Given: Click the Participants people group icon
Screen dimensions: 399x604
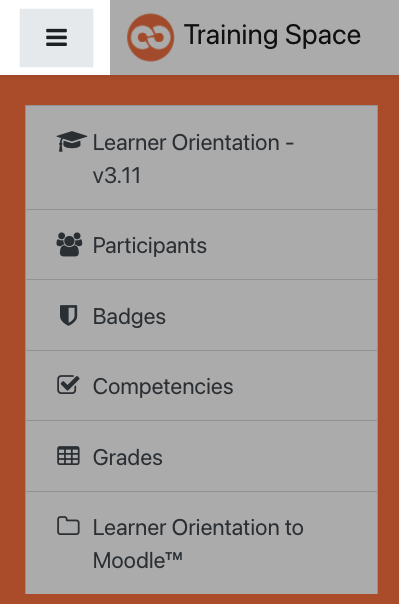Looking at the screenshot, I should click(69, 245).
